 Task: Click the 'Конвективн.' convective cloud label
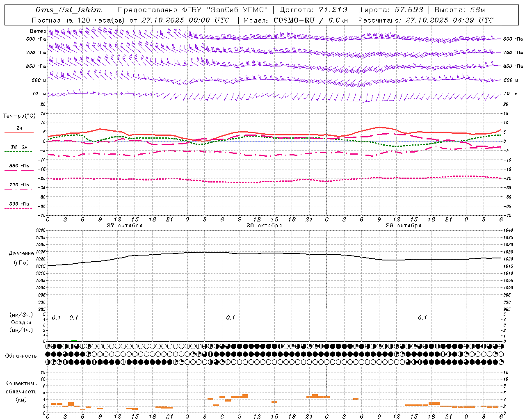pos(21,383)
